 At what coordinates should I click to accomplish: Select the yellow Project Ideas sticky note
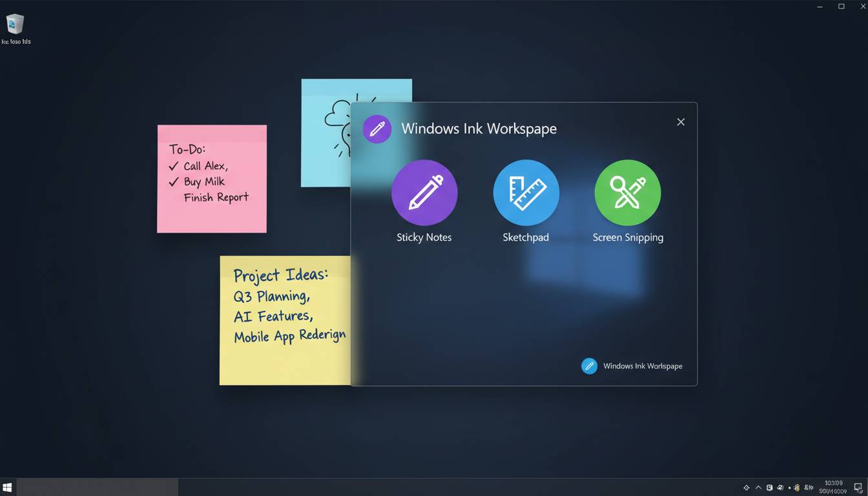(284, 362)
